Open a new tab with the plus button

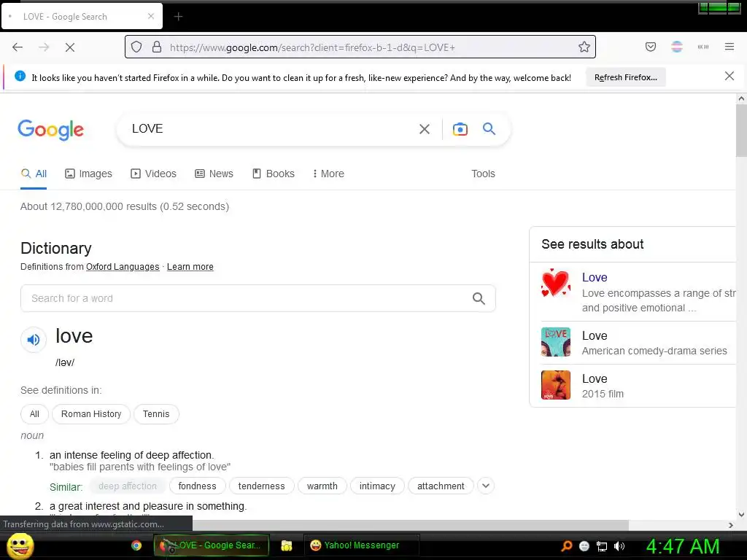[178, 17]
